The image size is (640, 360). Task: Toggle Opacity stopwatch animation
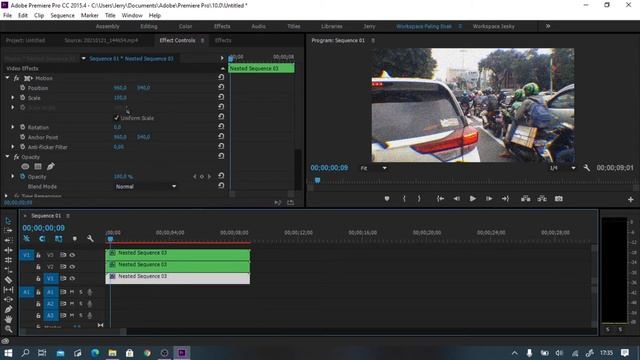coord(23,177)
